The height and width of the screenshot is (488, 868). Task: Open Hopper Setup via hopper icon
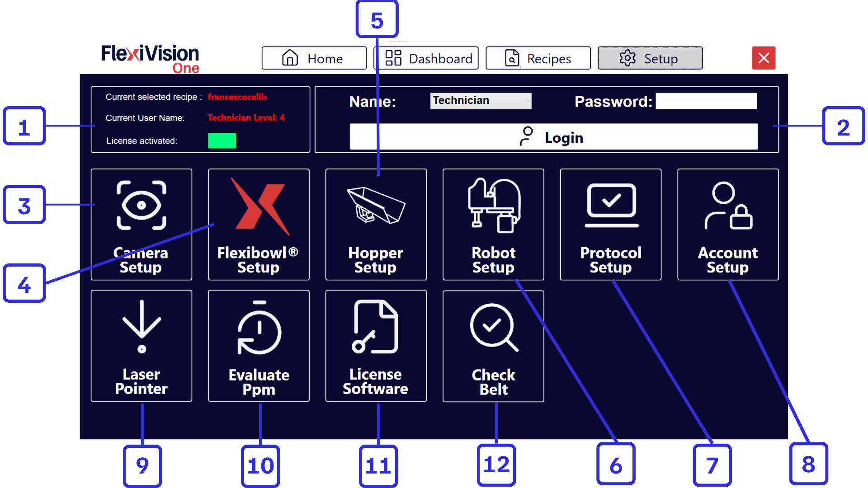tap(376, 205)
